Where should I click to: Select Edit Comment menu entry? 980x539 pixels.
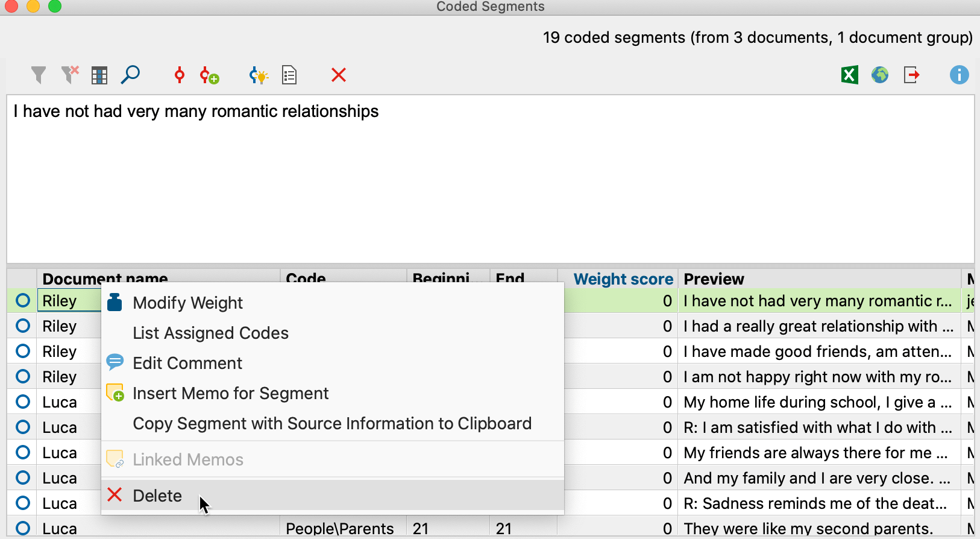click(333, 363)
